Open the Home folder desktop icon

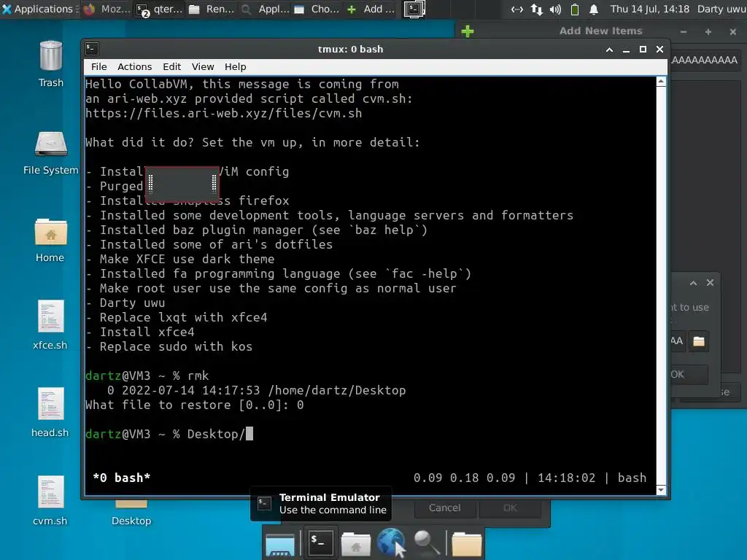click(50, 241)
